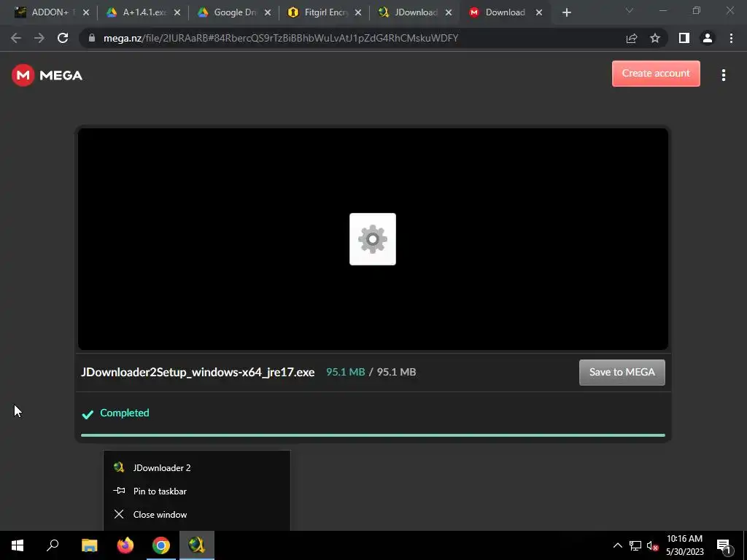
Task: Choose Pin to taskbar option
Action: [196, 491]
